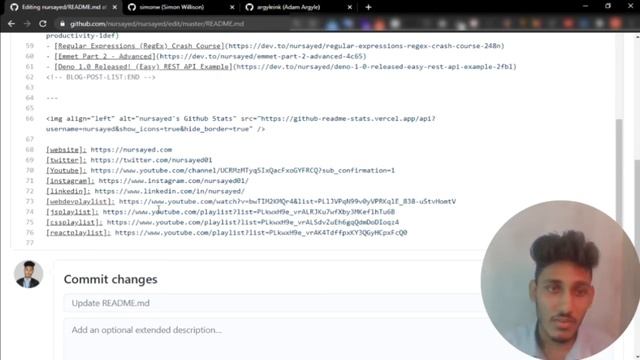Viewport: 640px width, 360px height.
Task: Click the 'Commit changes' heading
Action: pos(110,279)
